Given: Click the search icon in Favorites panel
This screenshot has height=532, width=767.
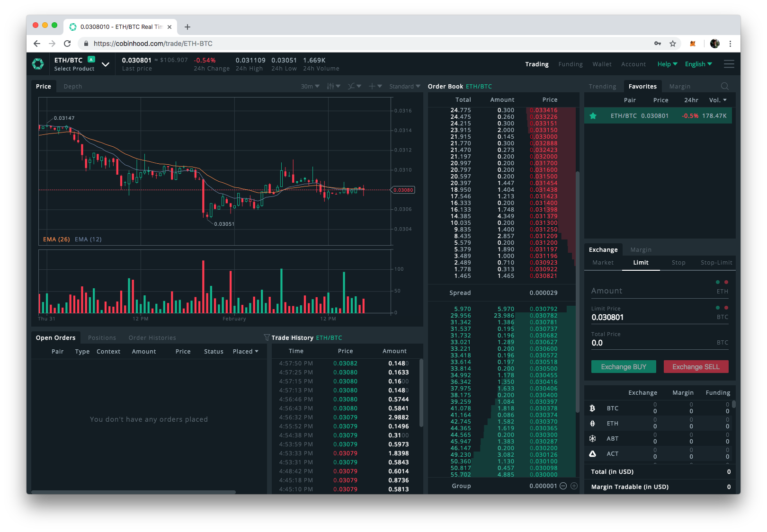Looking at the screenshot, I should (724, 86).
